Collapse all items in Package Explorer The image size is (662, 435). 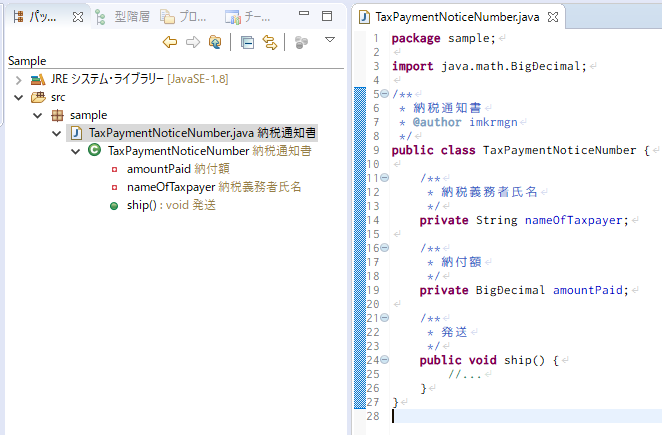247,42
